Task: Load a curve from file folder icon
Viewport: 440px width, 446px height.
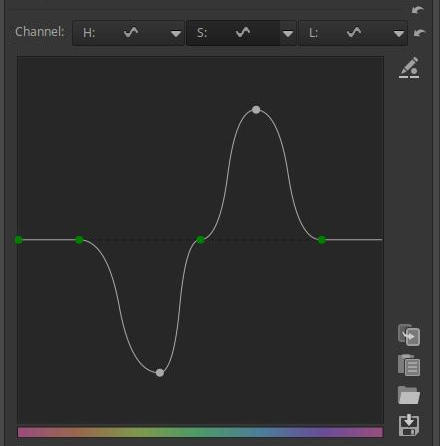Action: (409, 395)
